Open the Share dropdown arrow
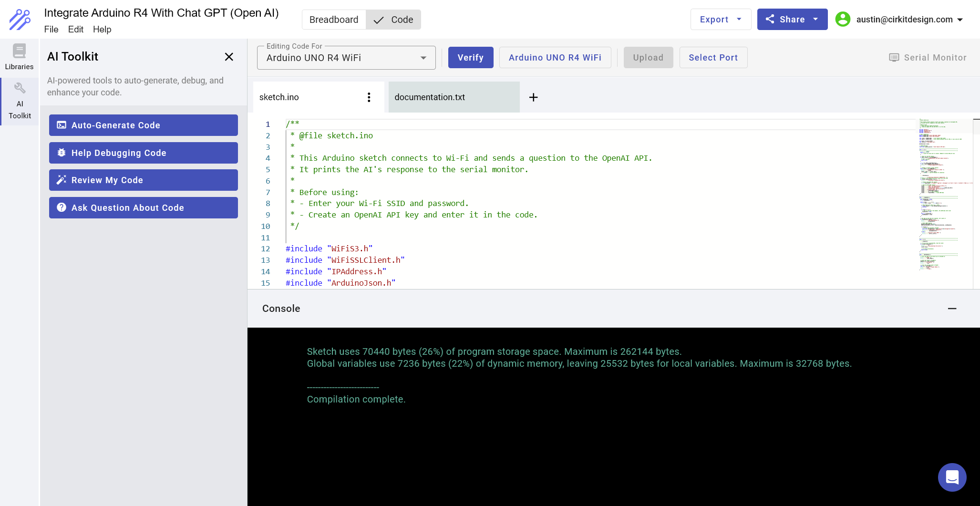The image size is (980, 506). tap(816, 20)
